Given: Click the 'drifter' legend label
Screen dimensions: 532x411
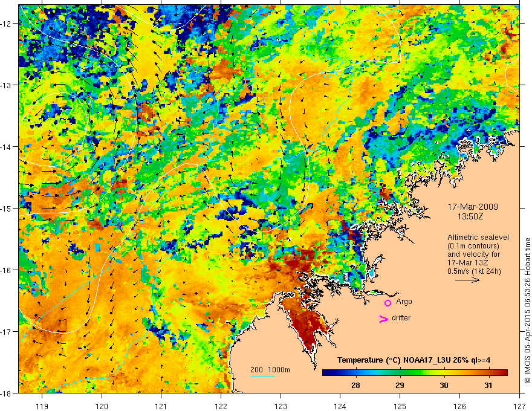Looking at the screenshot, I should tap(401, 318).
